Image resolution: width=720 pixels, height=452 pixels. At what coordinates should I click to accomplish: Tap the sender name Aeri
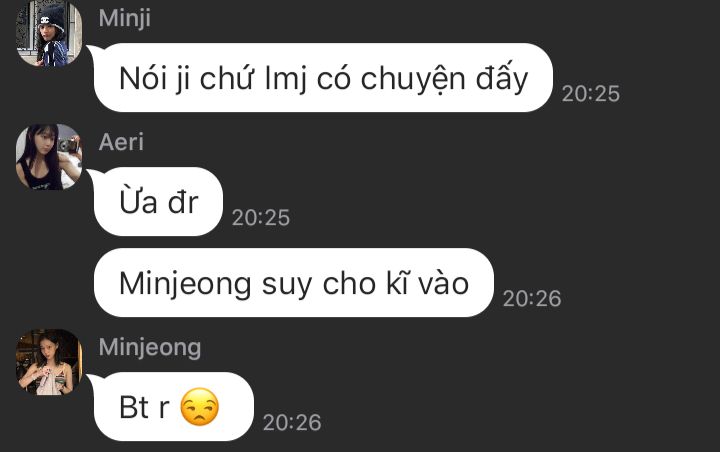pyautogui.click(x=121, y=142)
